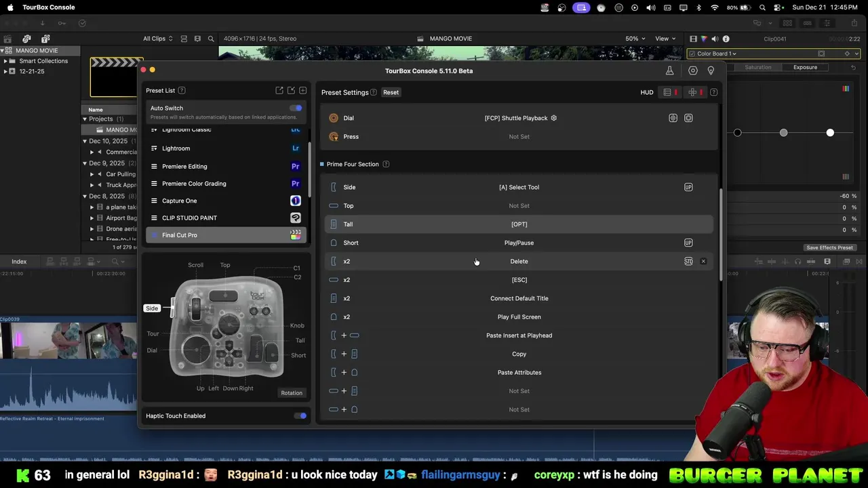This screenshot has height=488, width=868.
Task: Click the Final Cut Pro share icon
Action: coord(856,23)
